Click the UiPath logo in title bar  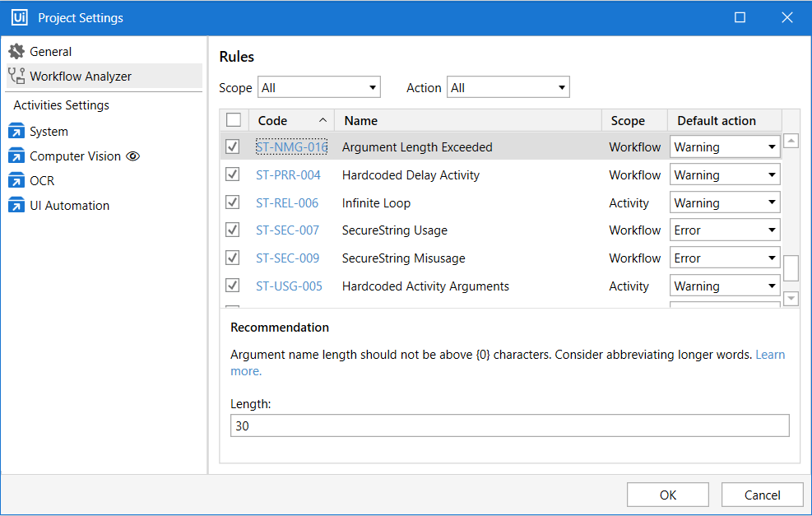tap(20, 17)
